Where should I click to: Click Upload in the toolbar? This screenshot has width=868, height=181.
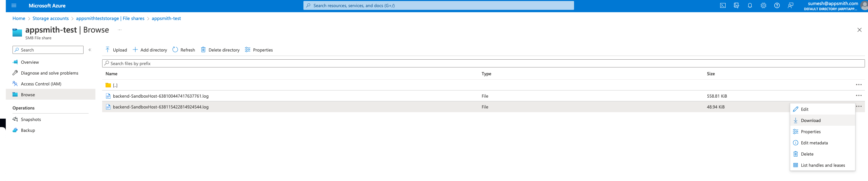[116, 50]
